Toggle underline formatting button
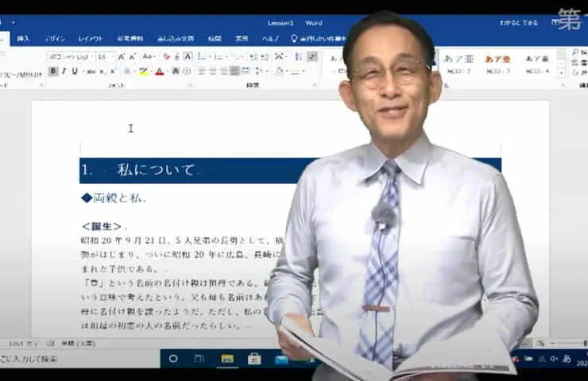This screenshot has width=588, height=381. pyautogui.click(x=75, y=71)
